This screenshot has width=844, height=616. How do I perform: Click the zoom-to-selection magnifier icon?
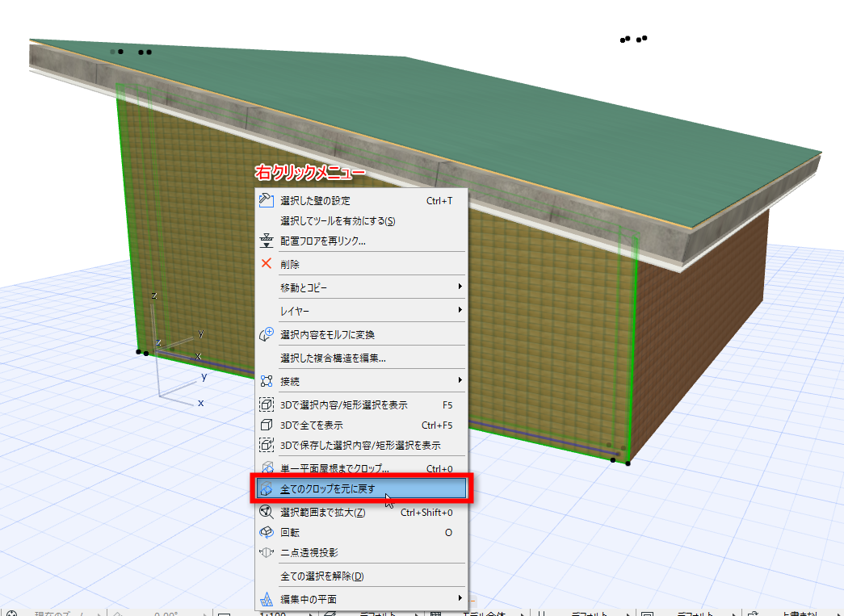click(x=266, y=512)
